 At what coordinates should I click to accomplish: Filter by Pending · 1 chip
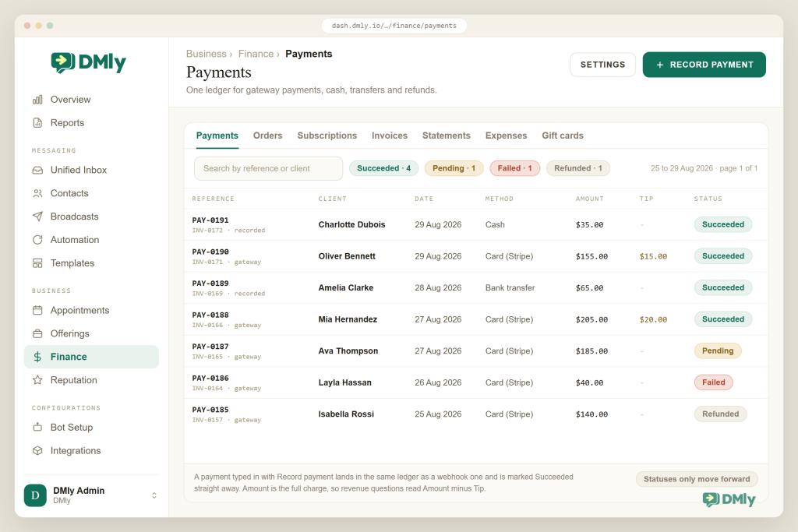click(x=454, y=168)
